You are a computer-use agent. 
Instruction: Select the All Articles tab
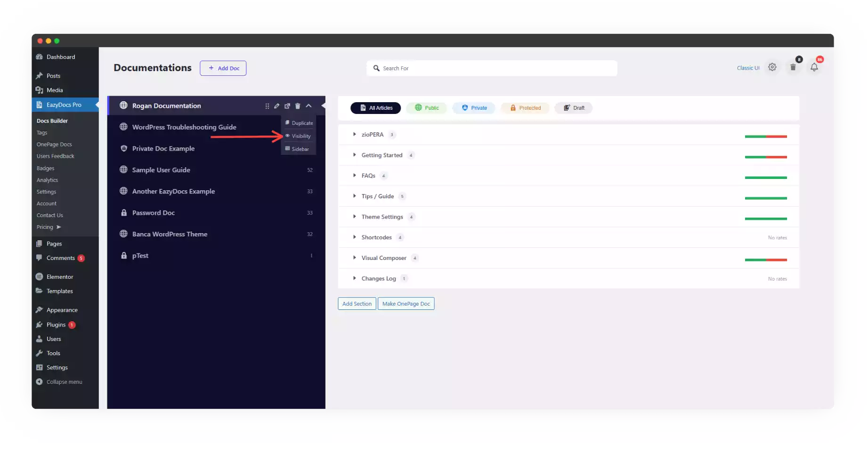pos(375,108)
